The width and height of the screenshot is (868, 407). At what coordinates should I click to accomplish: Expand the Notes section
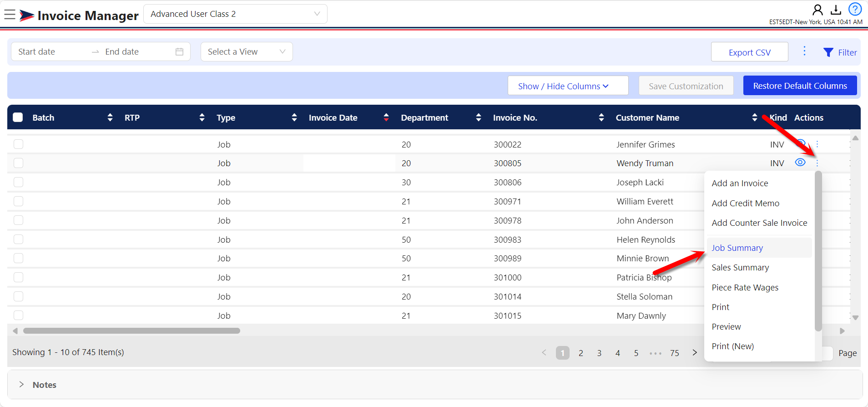pos(21,385)
